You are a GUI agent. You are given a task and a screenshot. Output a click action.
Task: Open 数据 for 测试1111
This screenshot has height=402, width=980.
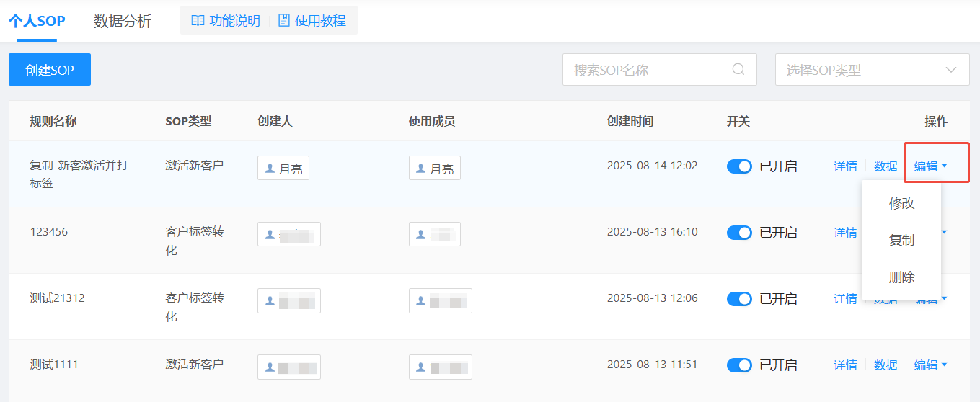pyautogui.click(x=886, y=365)
